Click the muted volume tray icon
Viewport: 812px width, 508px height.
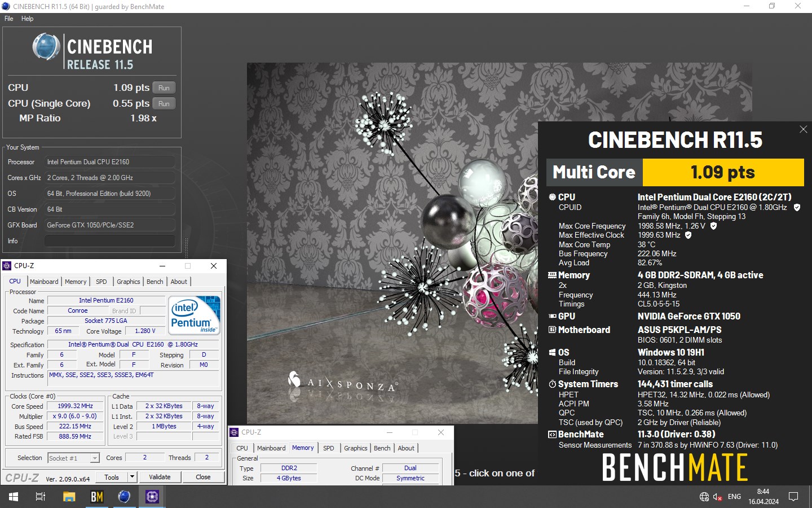(718, 497)
